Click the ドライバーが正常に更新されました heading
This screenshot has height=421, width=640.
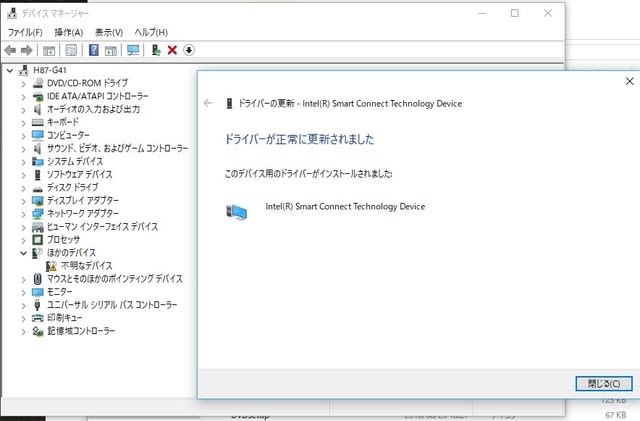pyautogui.click(x=299, y=139)
